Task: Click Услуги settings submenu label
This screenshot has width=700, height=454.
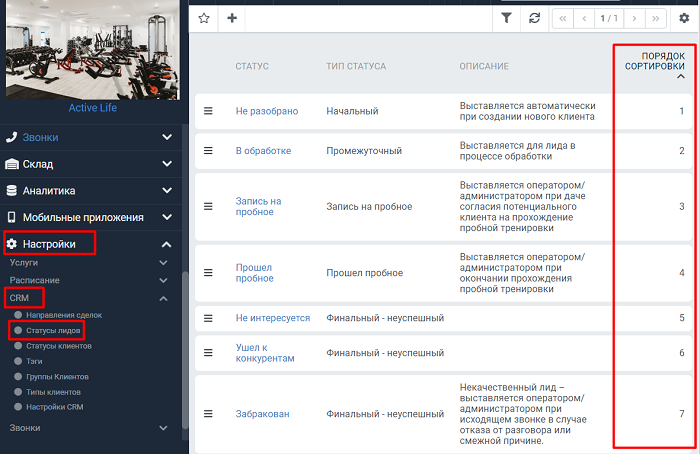Action: point(24,262)
